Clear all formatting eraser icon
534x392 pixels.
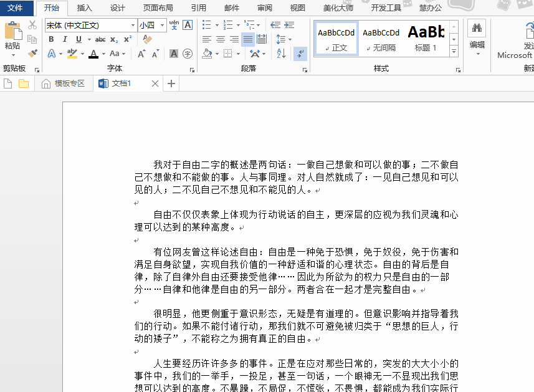147,39
